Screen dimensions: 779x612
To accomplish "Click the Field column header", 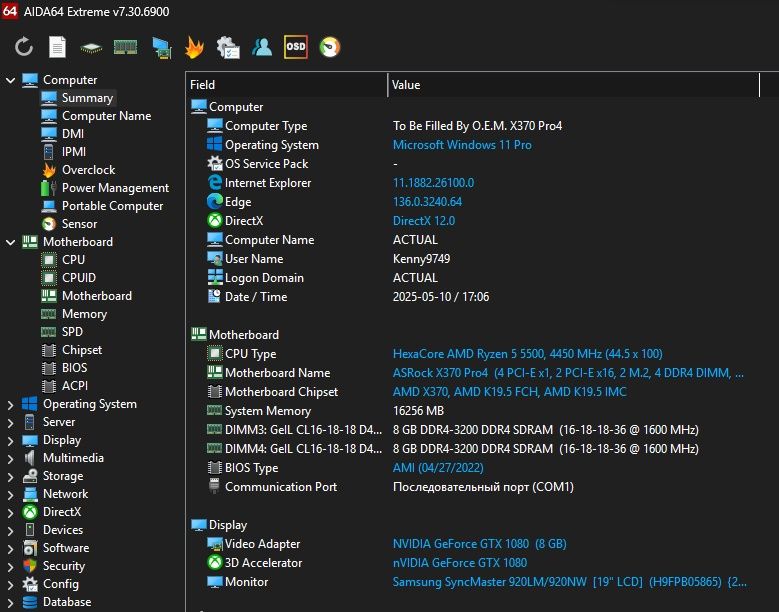I will click(x=287, y=85).
